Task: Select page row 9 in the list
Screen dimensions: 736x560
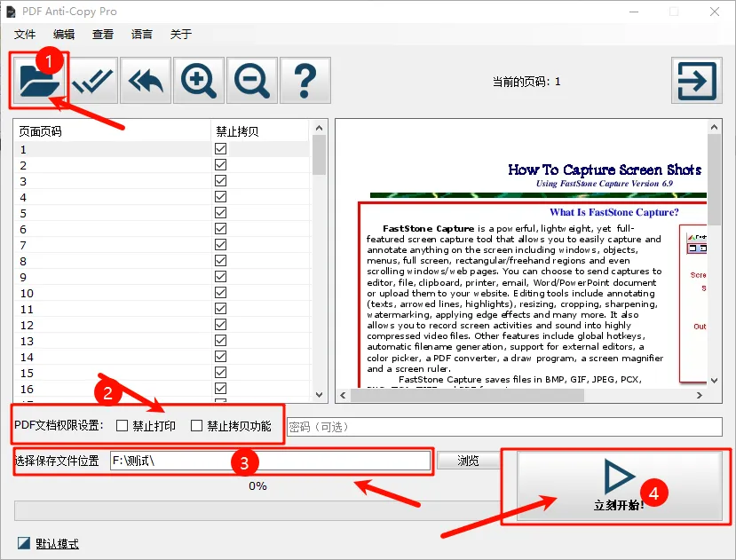Action: pyautogui.click(x=162, y=277)
